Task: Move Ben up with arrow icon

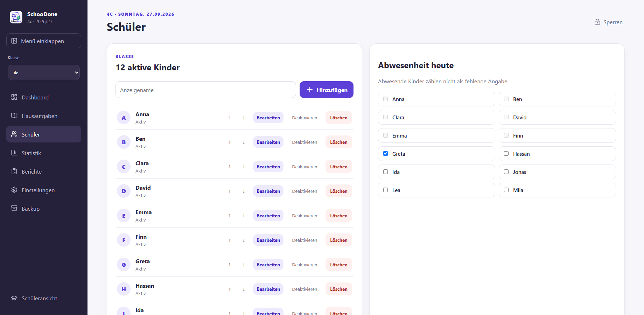Action: (x=230, y=142)
